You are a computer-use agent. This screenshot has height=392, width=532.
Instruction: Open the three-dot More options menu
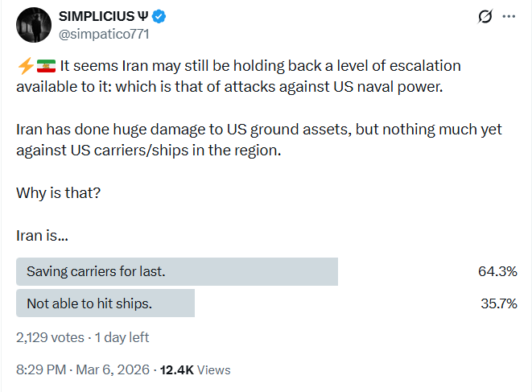coord(509,17)
